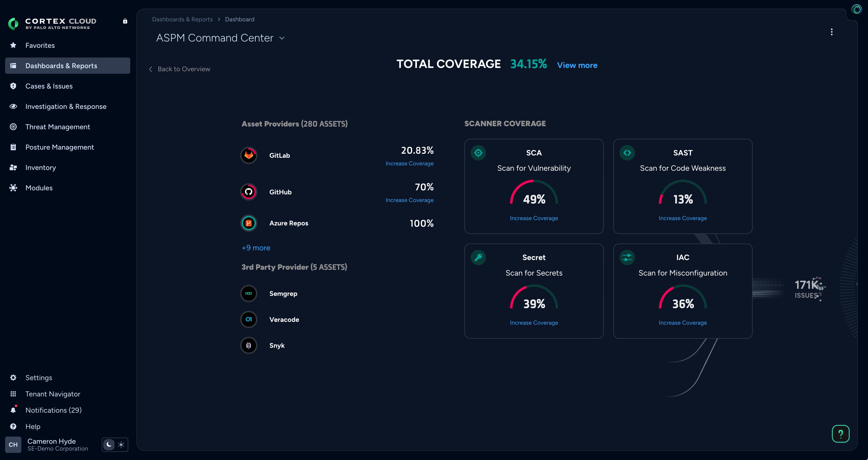Click the sidebar lock pin icon
This screenshot has height=460, width=868.
coord(125,21)
